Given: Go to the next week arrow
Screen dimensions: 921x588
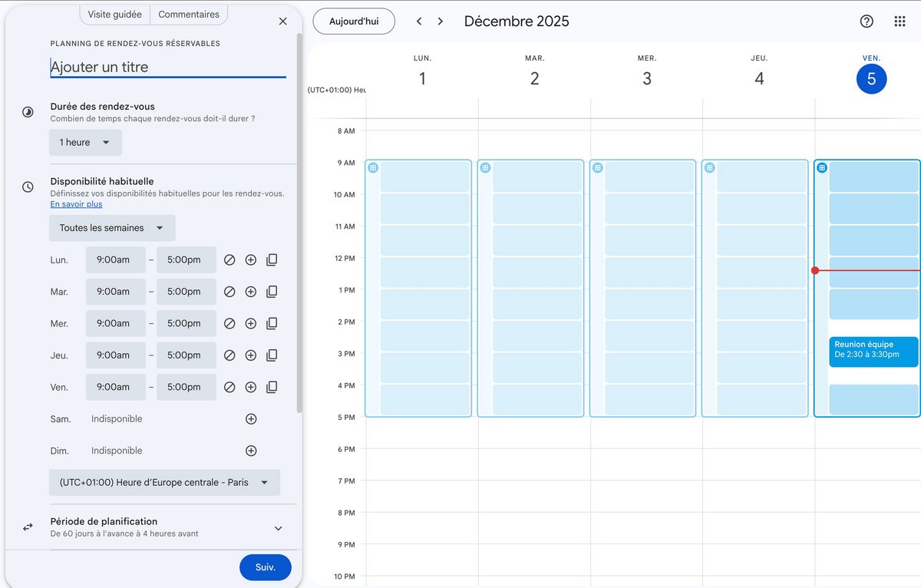Looking at the screenshot, I should coord(441,21).
